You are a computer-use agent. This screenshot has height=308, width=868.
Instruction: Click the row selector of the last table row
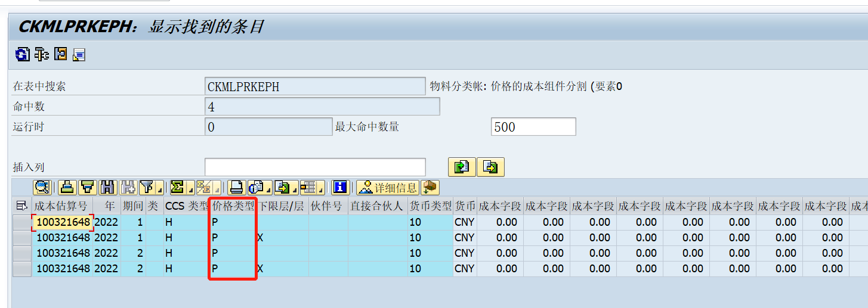click(22, 269)
